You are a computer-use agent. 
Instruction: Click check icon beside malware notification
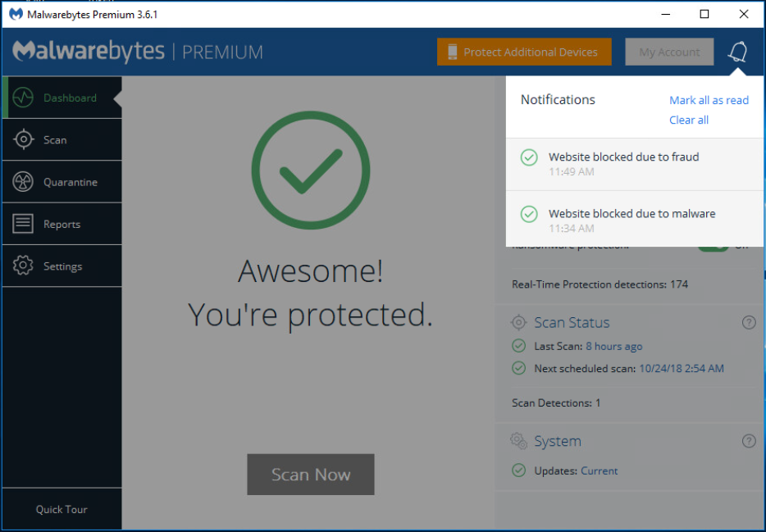529,214
